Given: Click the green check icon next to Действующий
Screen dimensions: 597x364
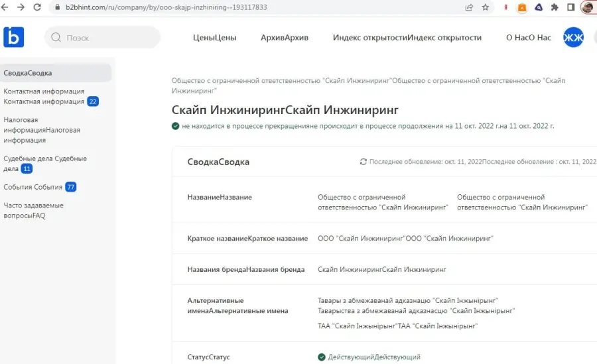Looking at the screenshot, I should pyautogui.click(x=322, y=357).
